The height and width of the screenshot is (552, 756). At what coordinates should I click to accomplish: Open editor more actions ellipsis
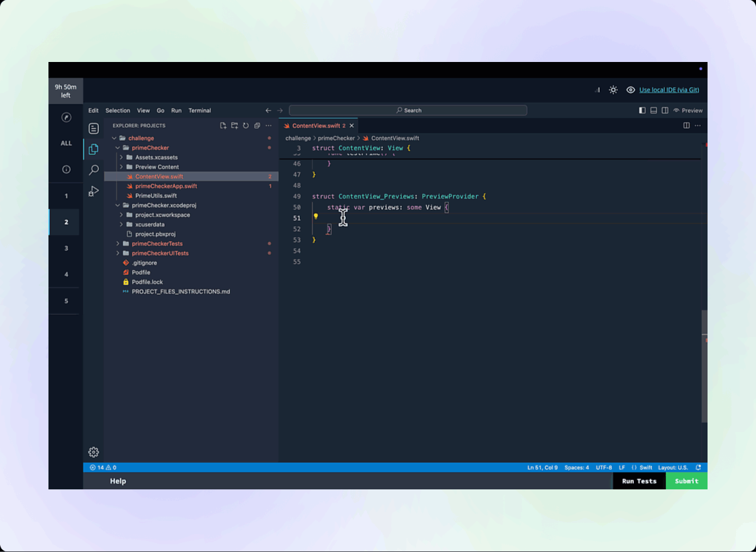click(698, 126)
